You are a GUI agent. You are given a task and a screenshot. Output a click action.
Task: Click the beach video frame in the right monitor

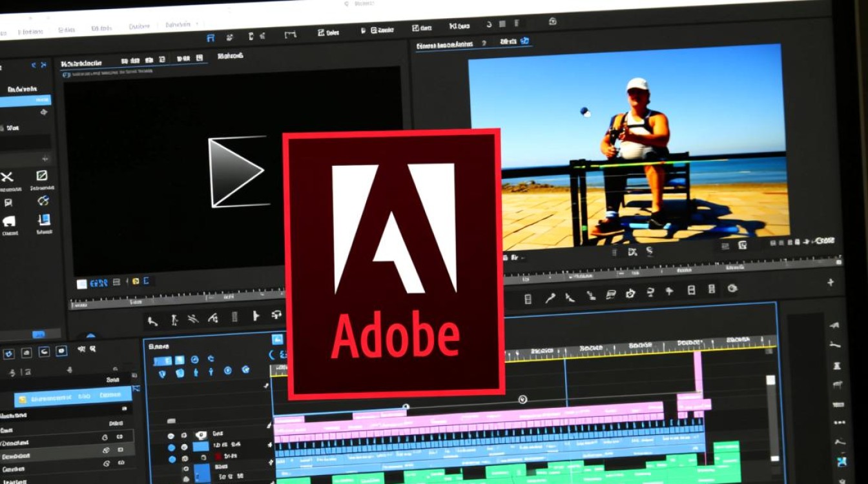tap(628, 146)
